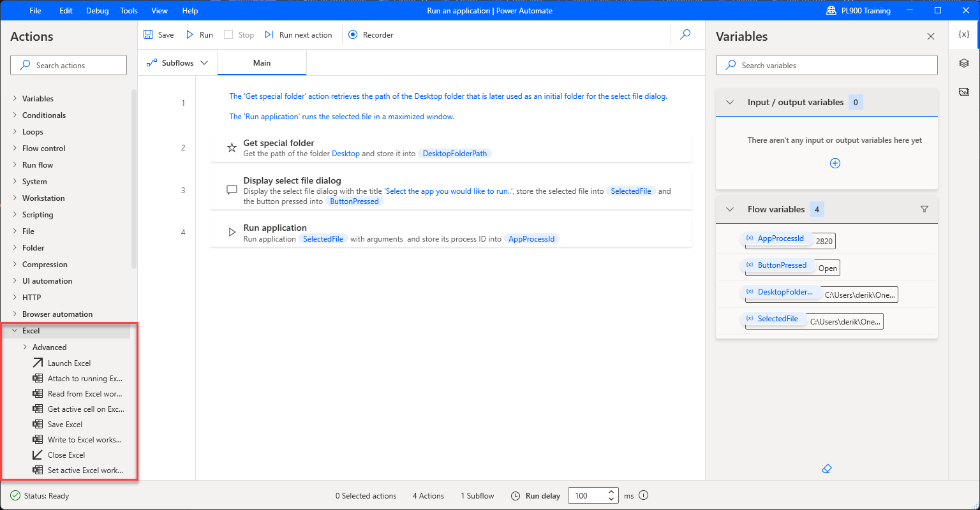Filter flow variables with the funnel icon
The image size is (980, 510).
[x=924, y=209]
